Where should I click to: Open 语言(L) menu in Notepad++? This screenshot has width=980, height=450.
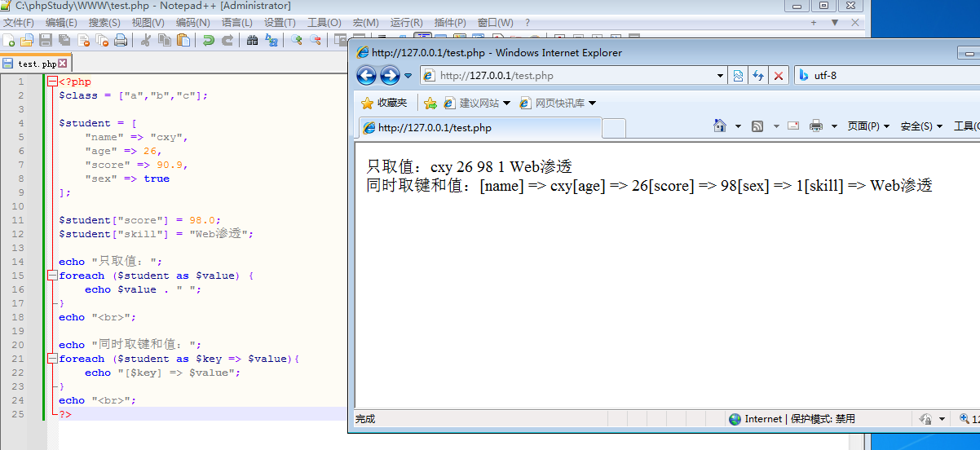pyautogui.click(x=237, y=23)
